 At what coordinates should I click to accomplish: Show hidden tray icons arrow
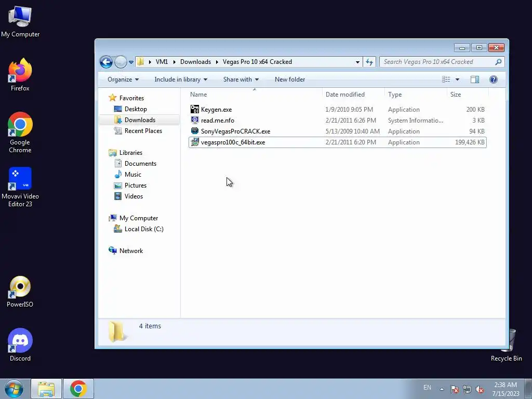click(x=442, y=389)
